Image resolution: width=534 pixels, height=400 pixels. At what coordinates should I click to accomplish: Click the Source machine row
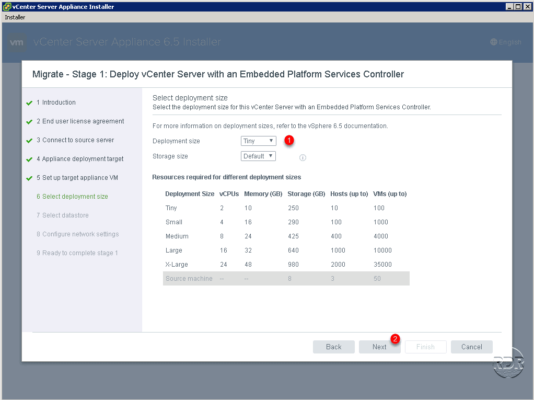(x=286, y=278)
